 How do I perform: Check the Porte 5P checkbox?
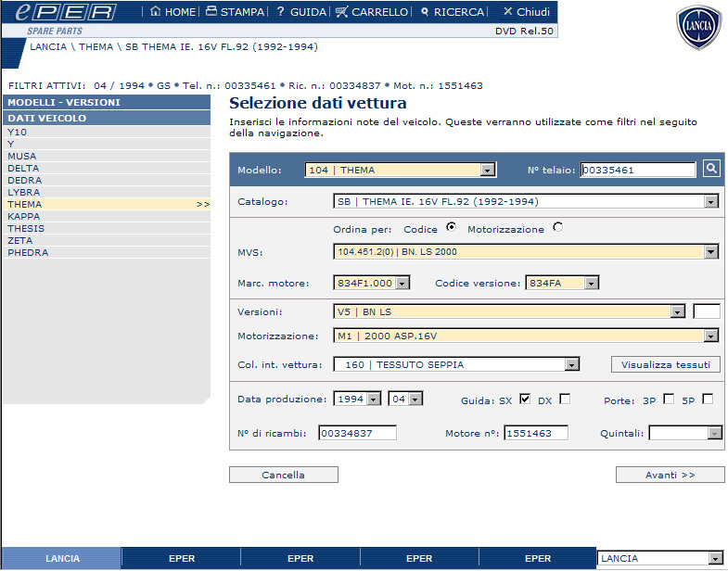coord(708,399)
